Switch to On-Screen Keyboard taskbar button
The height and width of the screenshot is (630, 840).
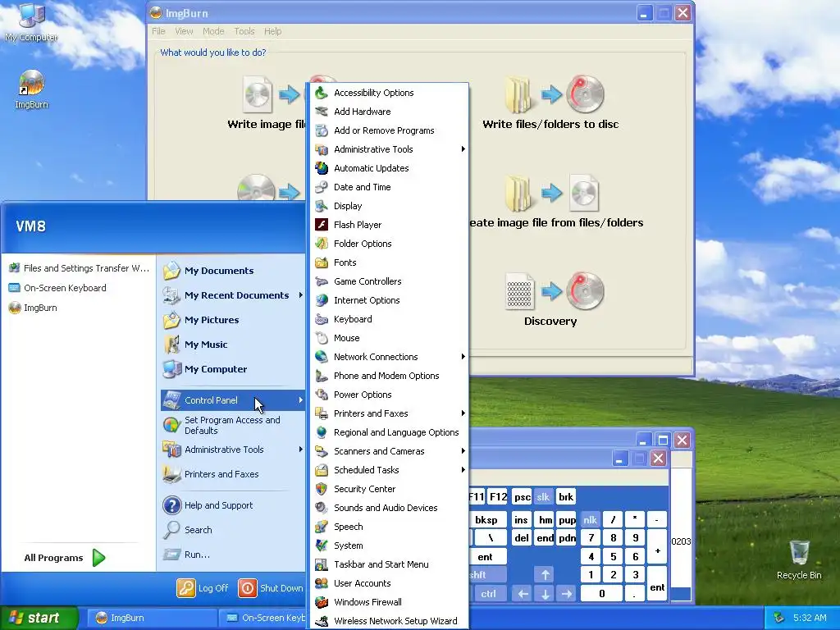click(x=263, y=618)
